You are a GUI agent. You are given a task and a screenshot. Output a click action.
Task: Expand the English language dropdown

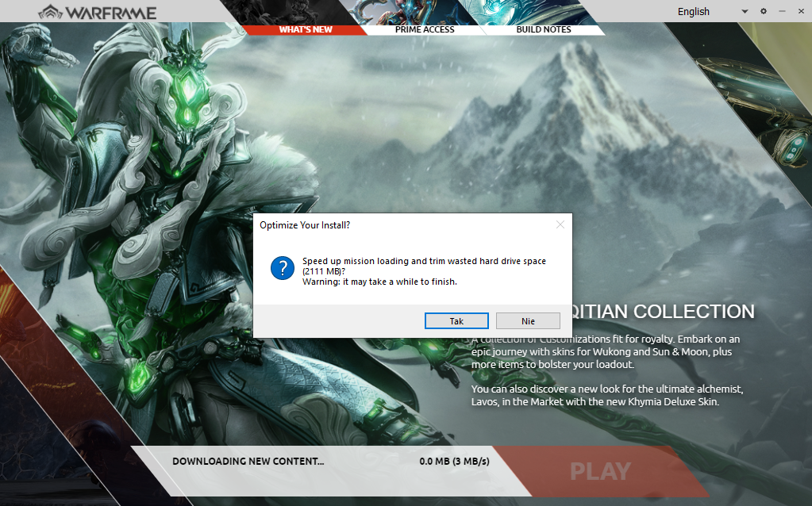745,11
